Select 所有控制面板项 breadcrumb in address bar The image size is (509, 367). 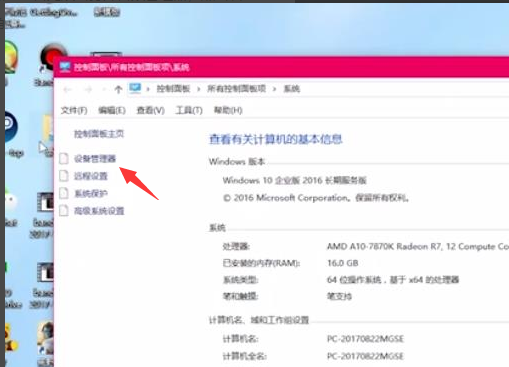pos(237,89)
